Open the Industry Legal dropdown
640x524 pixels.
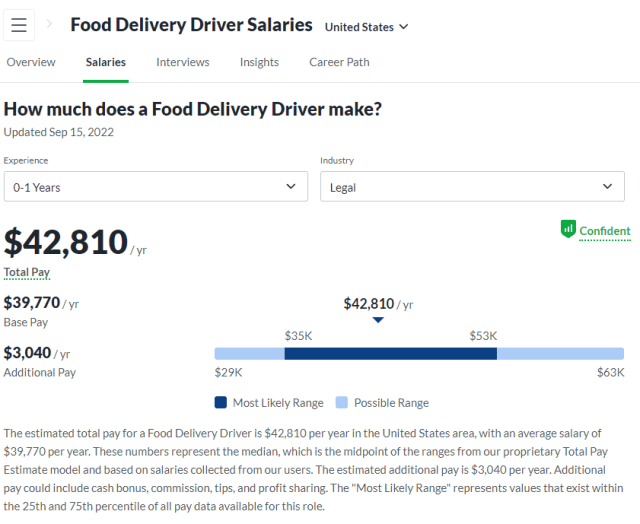472,187
